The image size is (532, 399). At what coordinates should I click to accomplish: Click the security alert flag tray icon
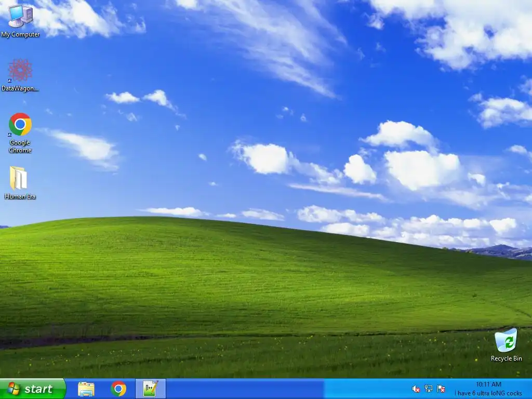[441, 389]
